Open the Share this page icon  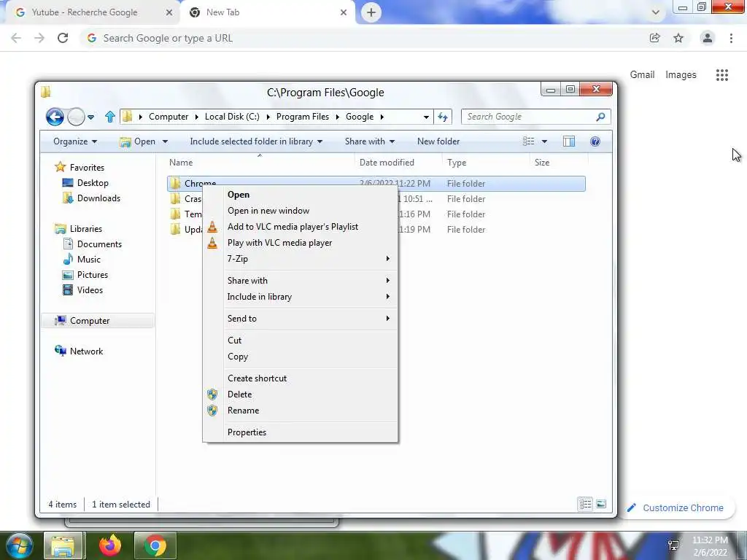click(655, 38)
